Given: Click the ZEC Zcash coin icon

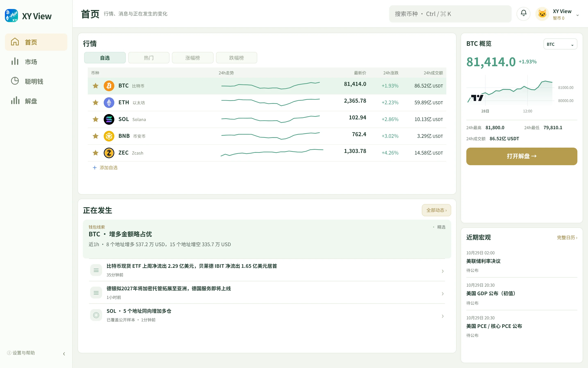Looking at the screenshot, I should (x=109, y=153).
